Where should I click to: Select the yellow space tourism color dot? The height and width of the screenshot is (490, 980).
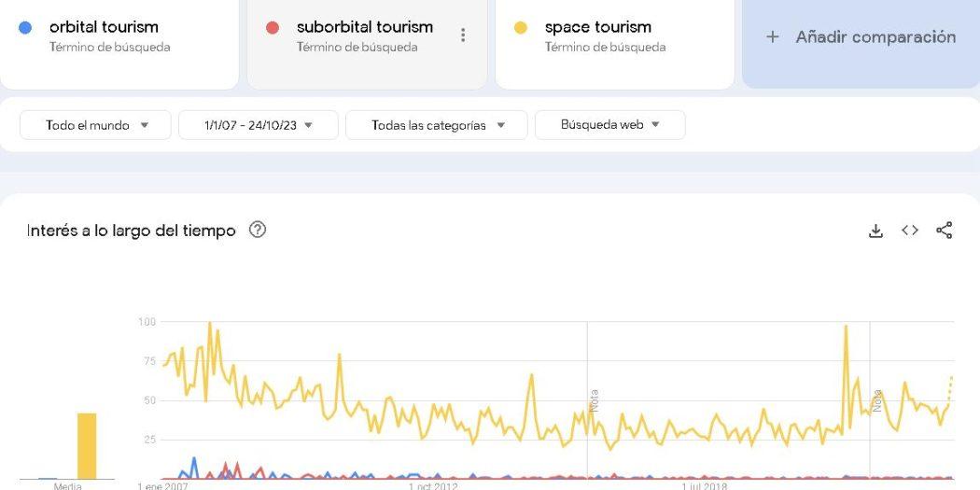point(520,27)
